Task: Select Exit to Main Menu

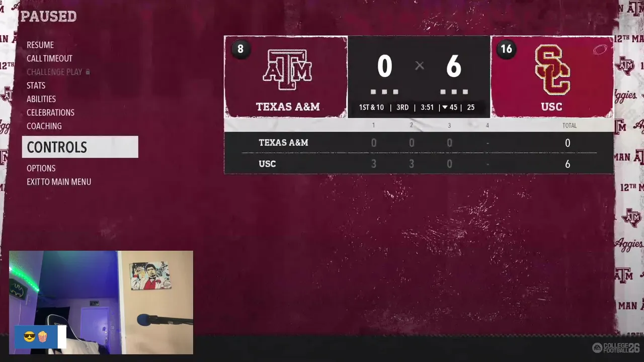Action: pos(59,182)
